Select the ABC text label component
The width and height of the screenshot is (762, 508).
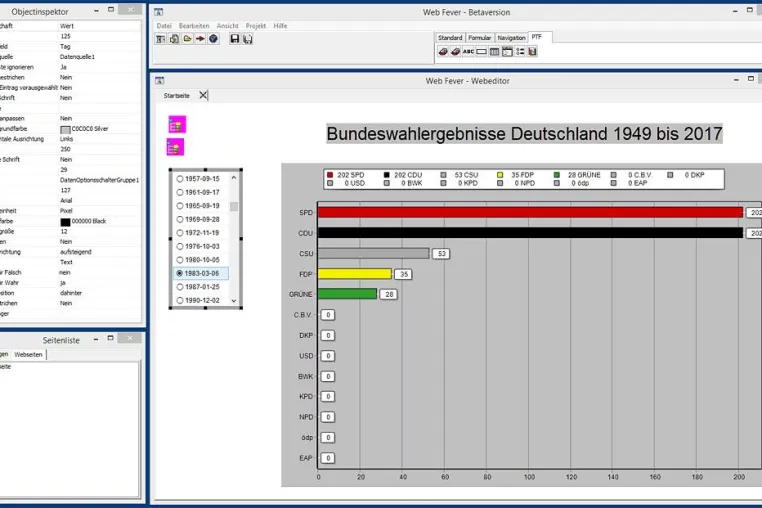468,52
